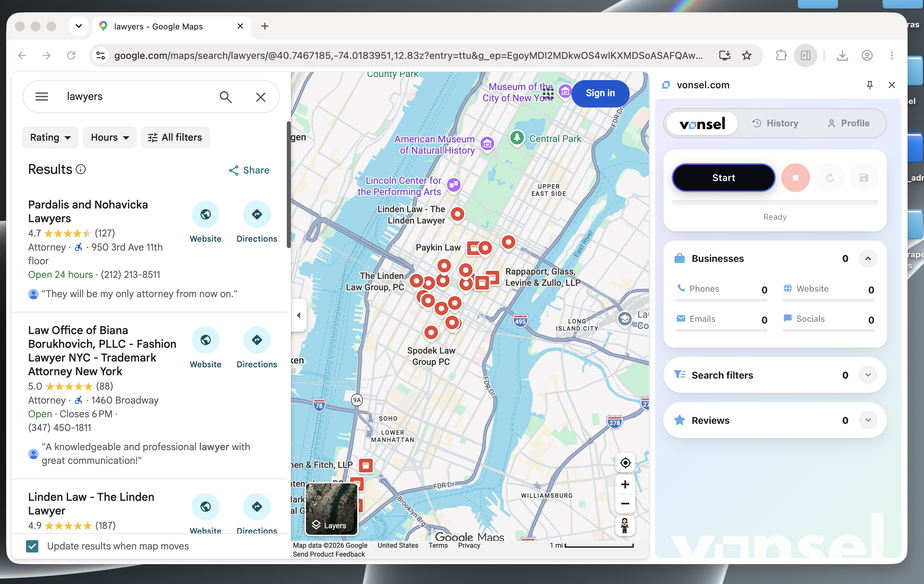Get Directions to Law Office of Biana Borukhovich
The image size is (924, 584).
click(257, 347)
